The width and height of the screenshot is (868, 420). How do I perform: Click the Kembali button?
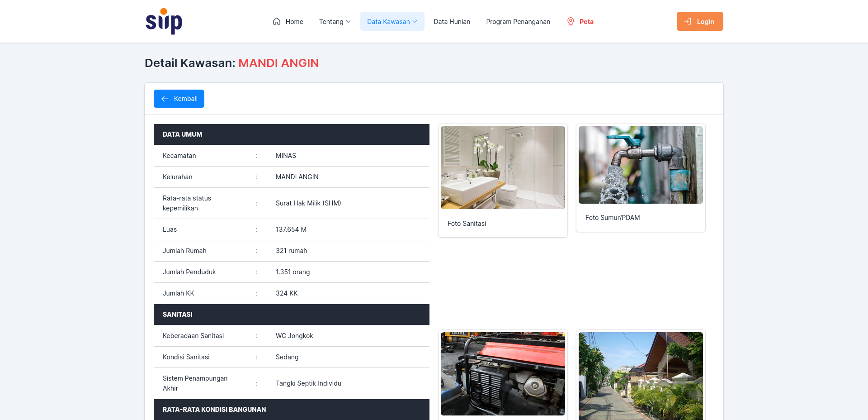[x=179, y=99]
